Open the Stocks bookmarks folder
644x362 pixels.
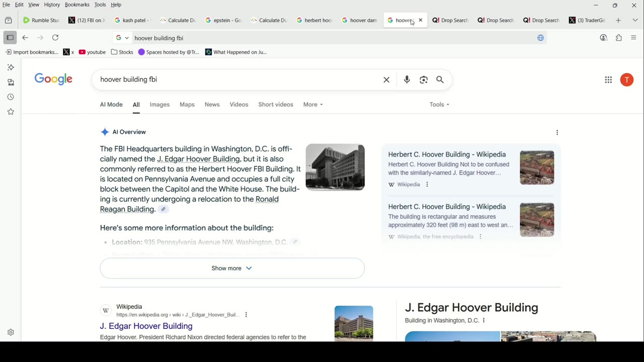[x=122, y=52]
